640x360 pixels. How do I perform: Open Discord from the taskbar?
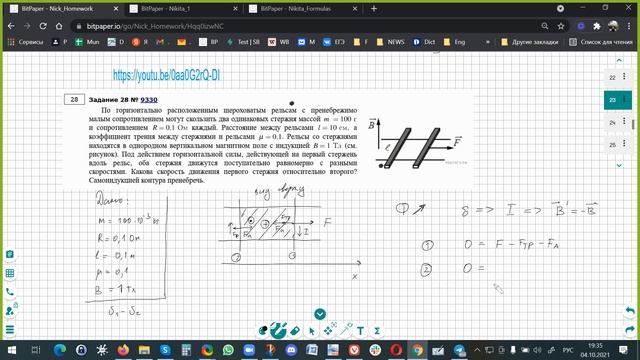click(291, 350)
